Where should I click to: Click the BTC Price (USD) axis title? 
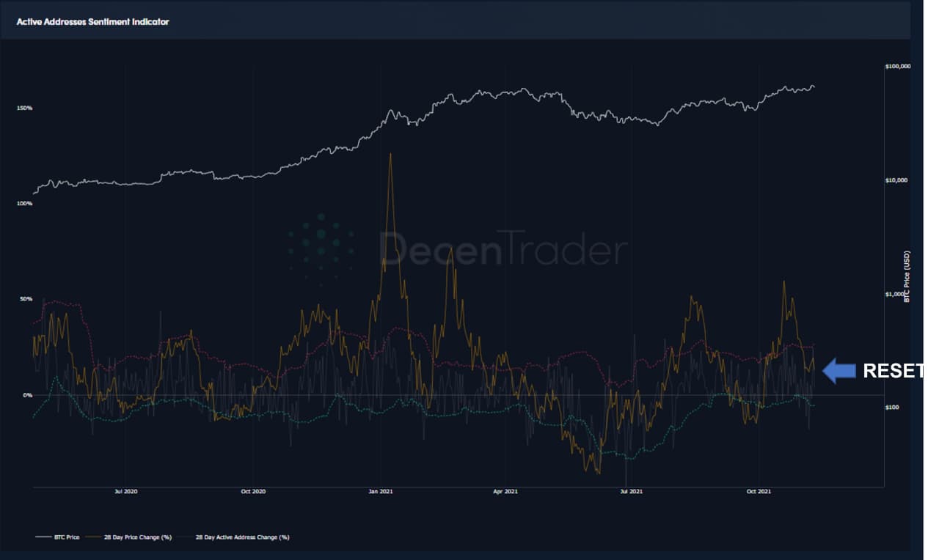907,277
